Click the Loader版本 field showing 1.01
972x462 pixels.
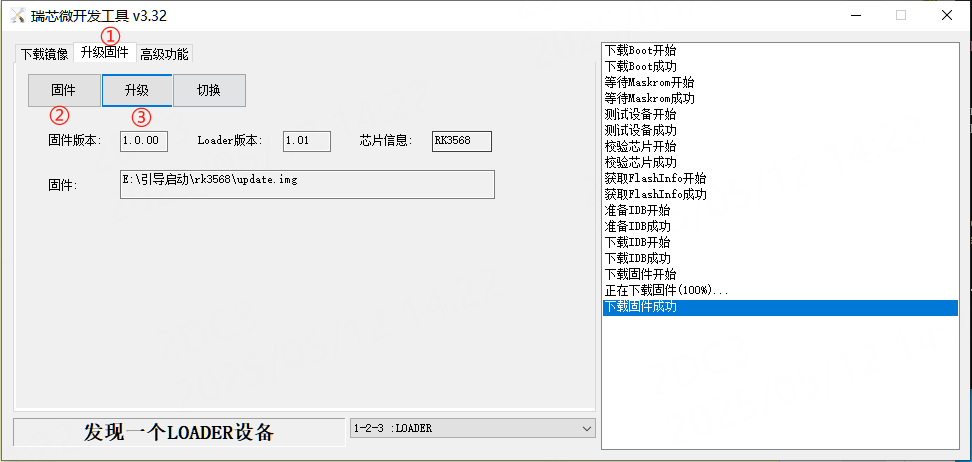tap(307, 141)
